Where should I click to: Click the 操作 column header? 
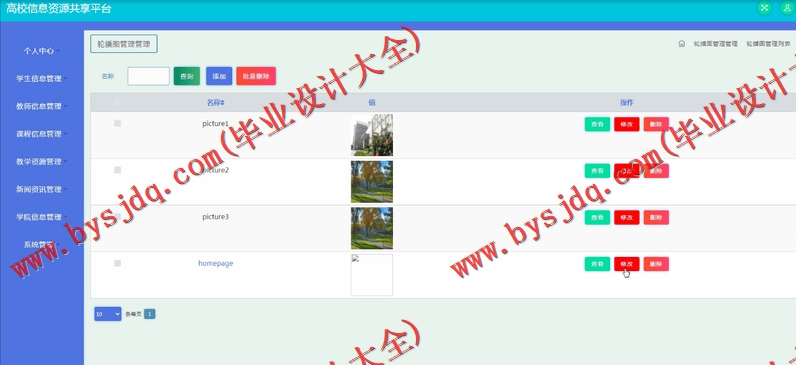(x=627, y=103)
